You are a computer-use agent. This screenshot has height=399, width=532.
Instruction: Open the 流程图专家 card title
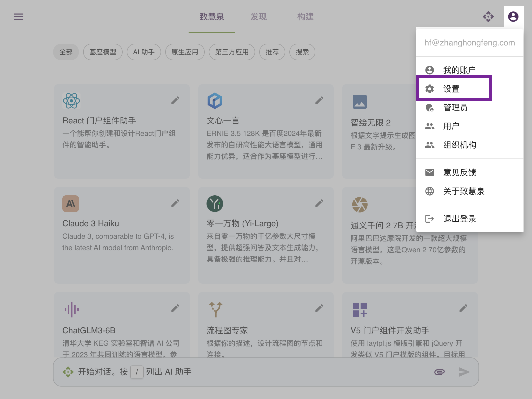point(227,330)
